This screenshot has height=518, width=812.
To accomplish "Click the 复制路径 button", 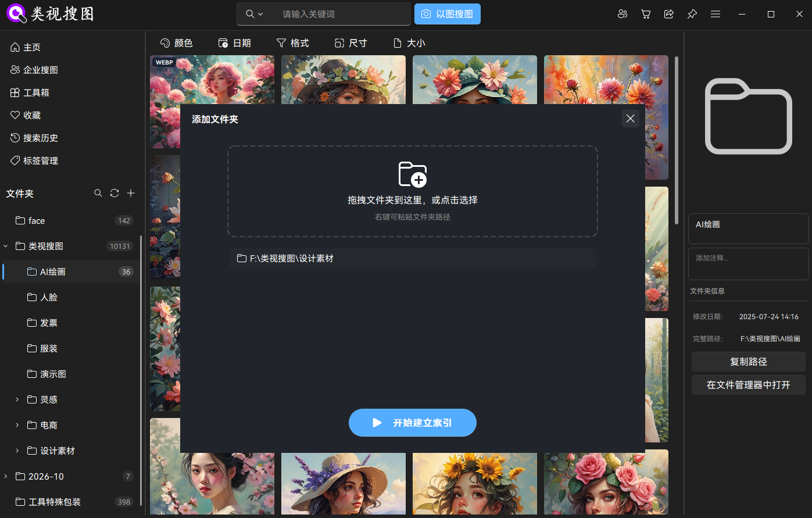I will tap(749, 362).
